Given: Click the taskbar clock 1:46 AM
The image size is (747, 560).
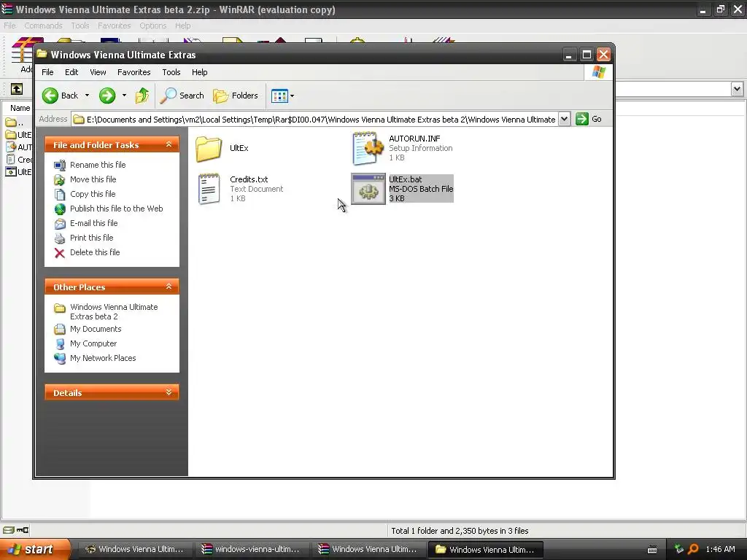Looking at the screenshot, I should 720,549.
